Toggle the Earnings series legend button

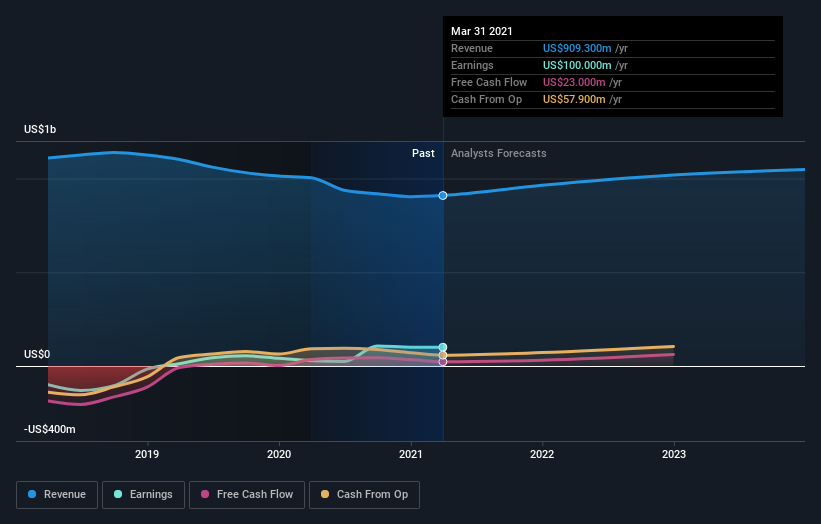[143, 495]
